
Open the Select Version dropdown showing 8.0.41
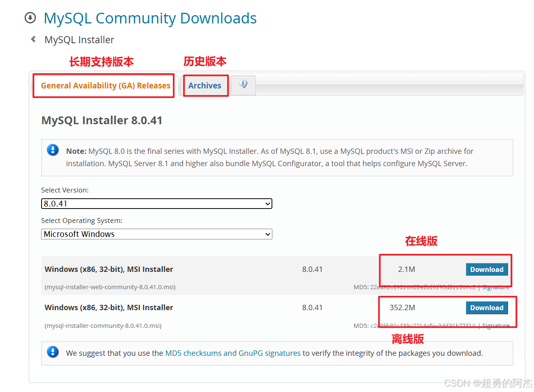(156, 204)
